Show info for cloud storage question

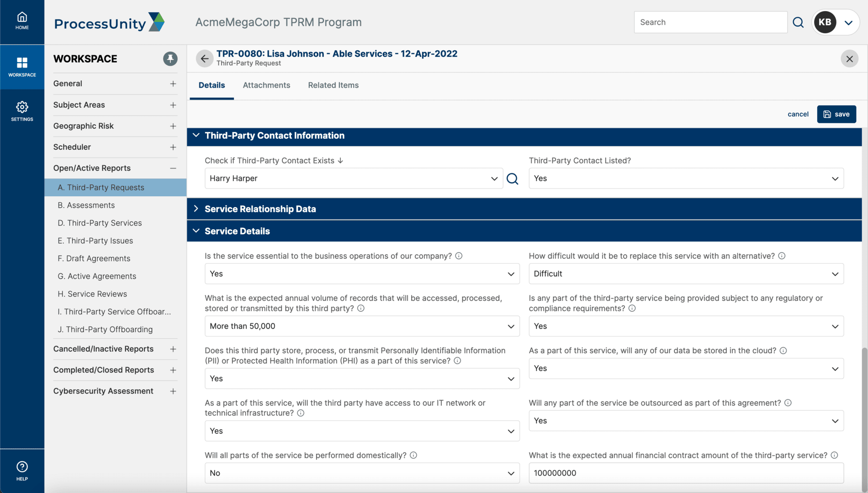(783, 351)
